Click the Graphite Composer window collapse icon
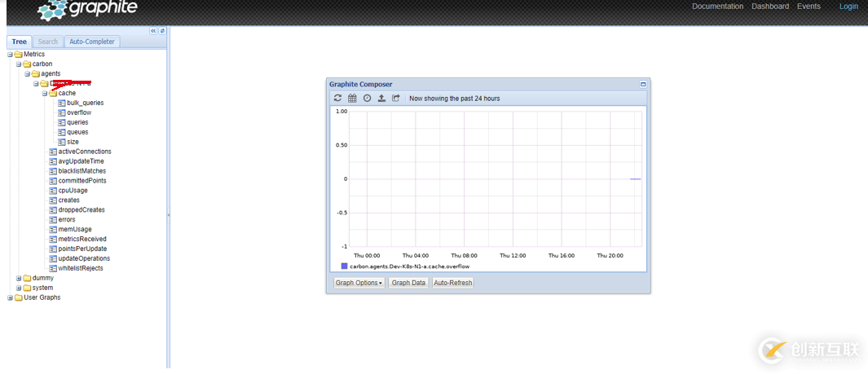The width and height of the screenshot is (868, 374). (x=643, y=84)
